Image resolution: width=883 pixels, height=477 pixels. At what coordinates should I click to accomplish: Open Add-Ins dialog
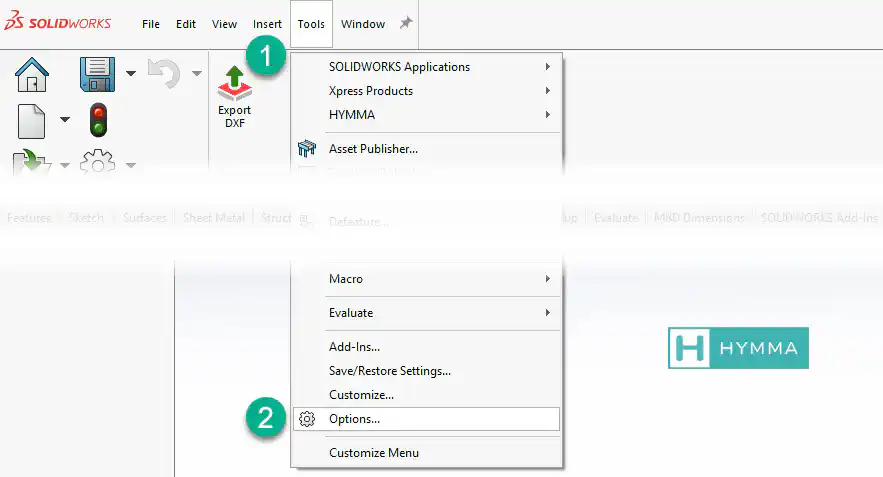[x=426, y=347]
